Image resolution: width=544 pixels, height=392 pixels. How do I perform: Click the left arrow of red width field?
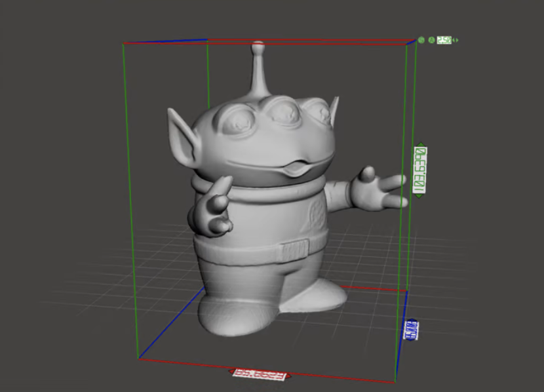click(x=231, y=371)
